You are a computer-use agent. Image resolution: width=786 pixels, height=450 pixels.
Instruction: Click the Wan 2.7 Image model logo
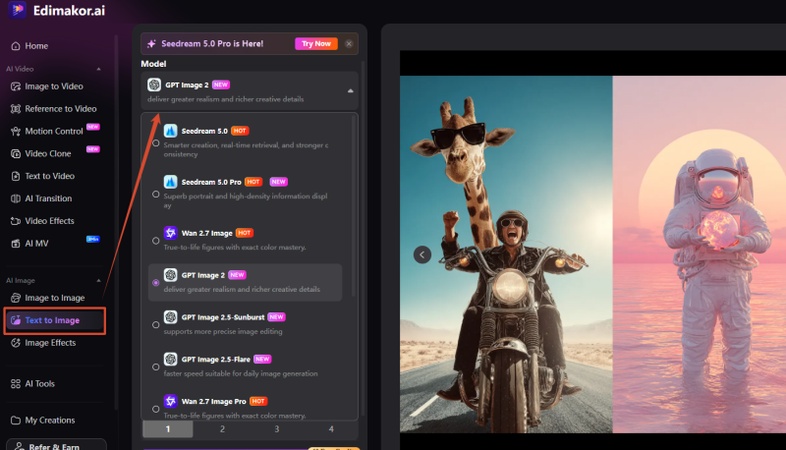(x=170, y=233)
